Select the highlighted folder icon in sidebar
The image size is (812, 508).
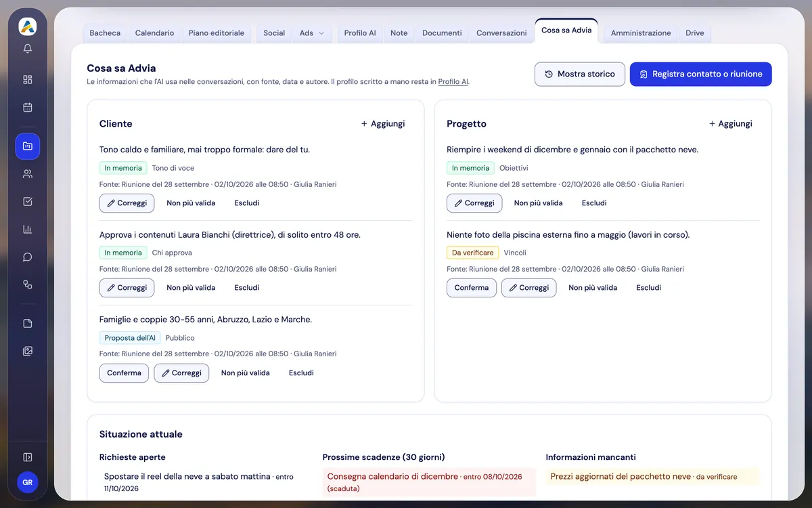pos(28,146)
